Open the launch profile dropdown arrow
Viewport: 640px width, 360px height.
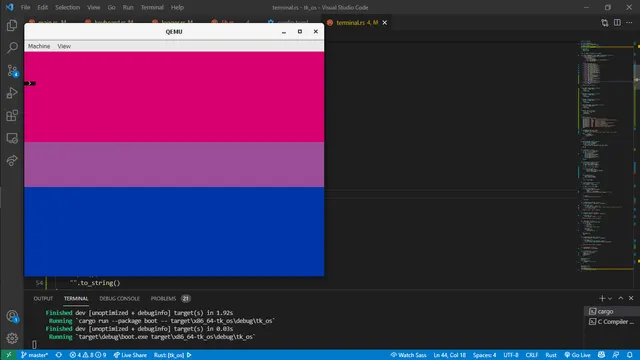(610, 298)
